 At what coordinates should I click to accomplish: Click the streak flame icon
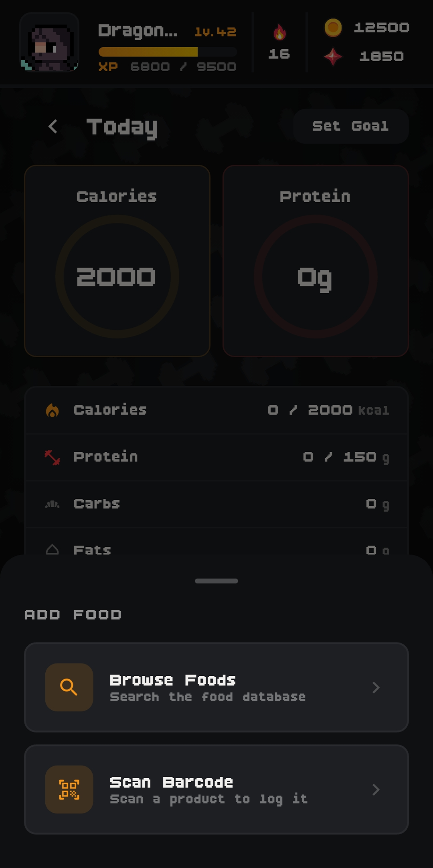click(x=279, y=32)
